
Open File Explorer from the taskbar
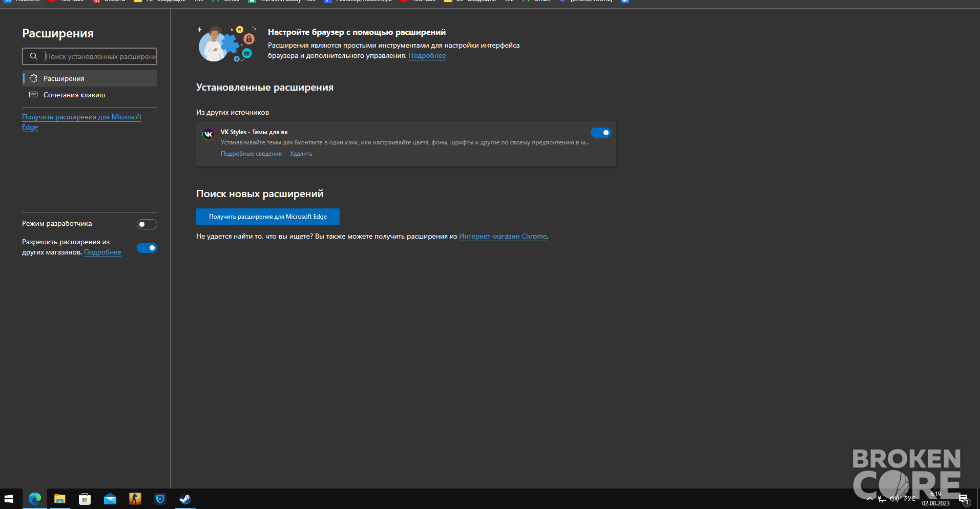[60, 499]
